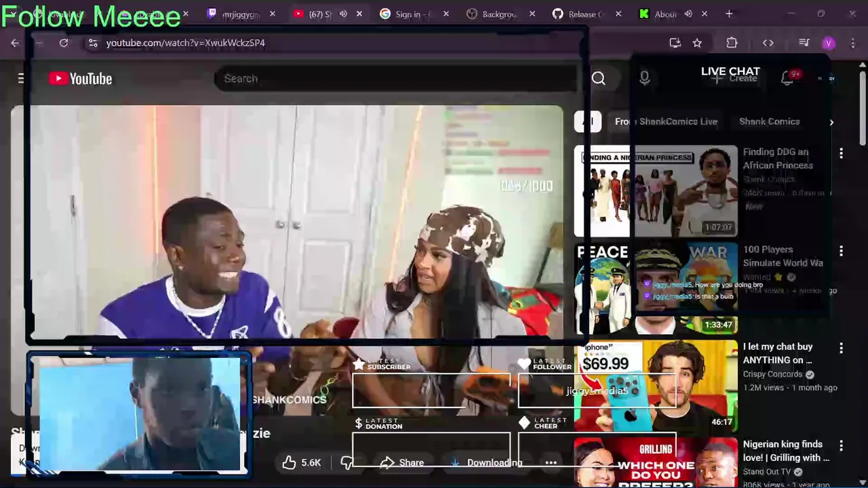Open YouTube notifications bell
This screenshot has width=868, height=488.
point(787,78)
